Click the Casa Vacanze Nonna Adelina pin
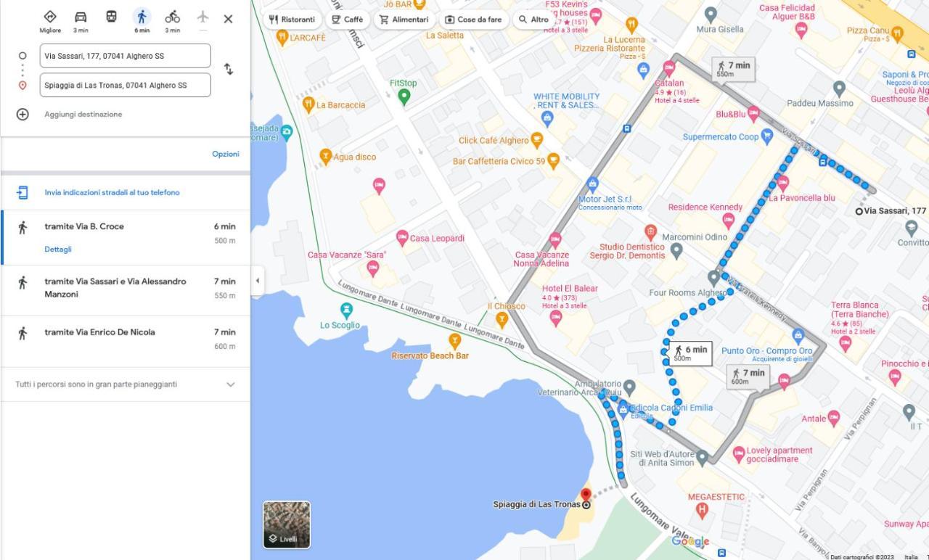This screenshot has height=560, width=929. tap(555, 239)
